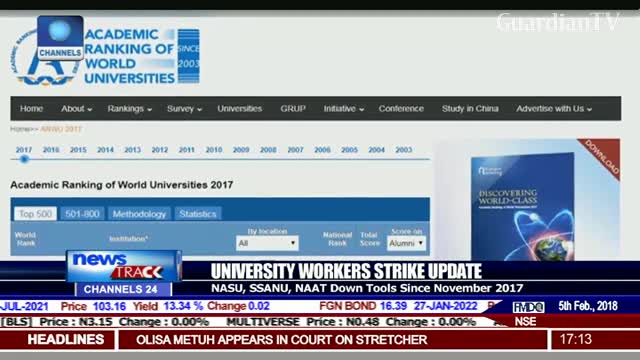Click the News Track Channels 24 logo
This screenshot has height=360, width=640.
tap(124, 273)
